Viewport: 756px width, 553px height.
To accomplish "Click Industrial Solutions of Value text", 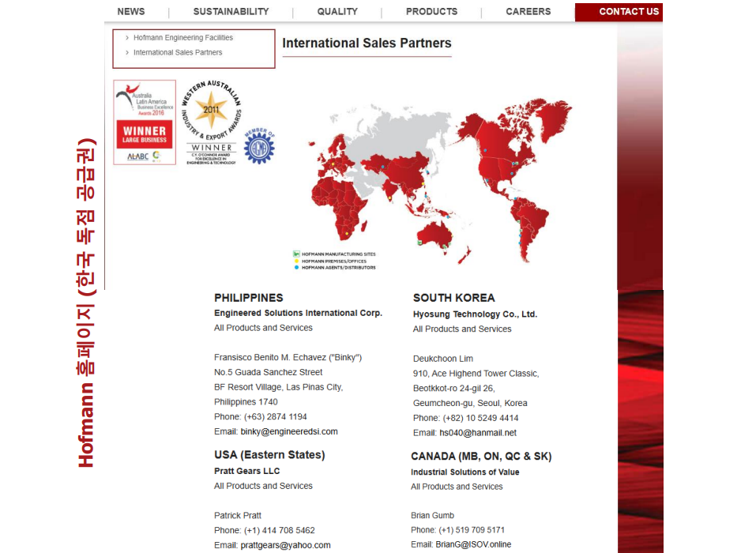I will [465, 472].
